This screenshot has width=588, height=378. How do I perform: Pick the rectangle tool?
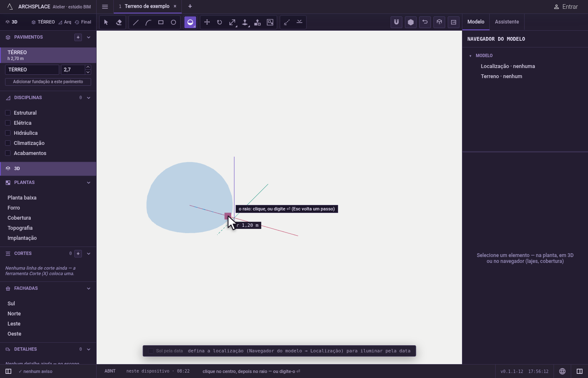point(161,22)
